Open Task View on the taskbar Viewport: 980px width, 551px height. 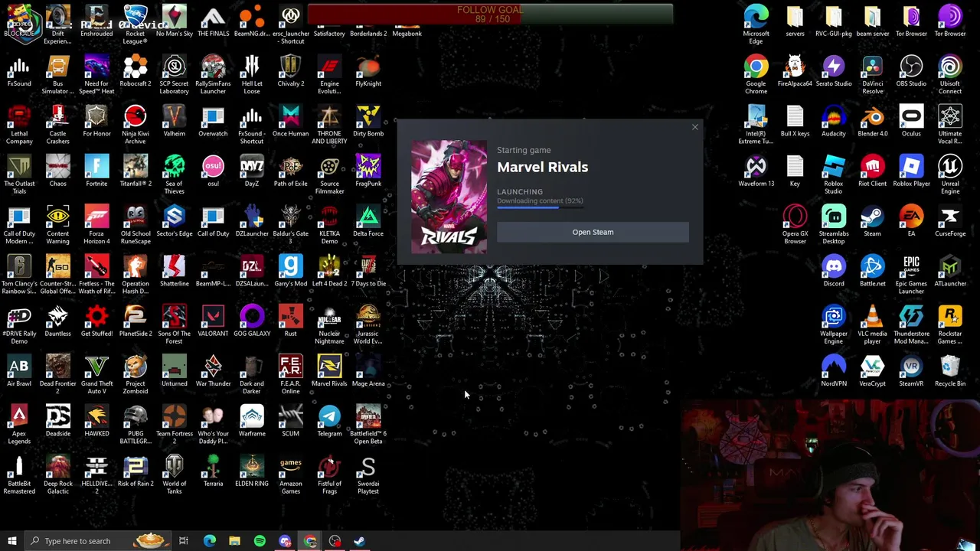point(184,541)
